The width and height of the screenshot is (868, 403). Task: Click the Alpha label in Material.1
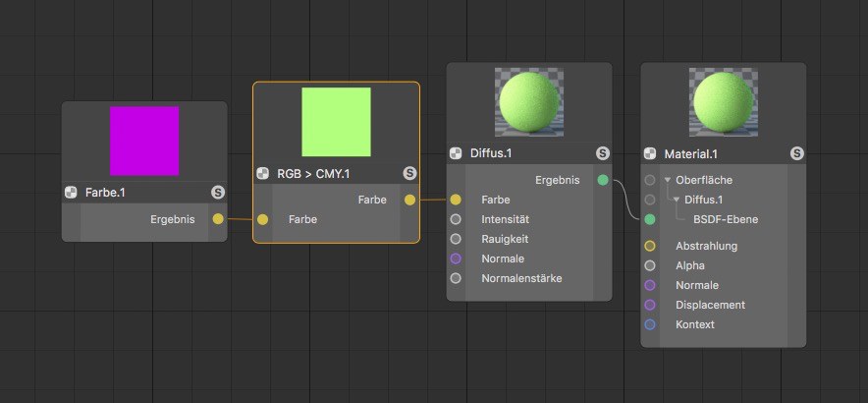pos(690,265)
